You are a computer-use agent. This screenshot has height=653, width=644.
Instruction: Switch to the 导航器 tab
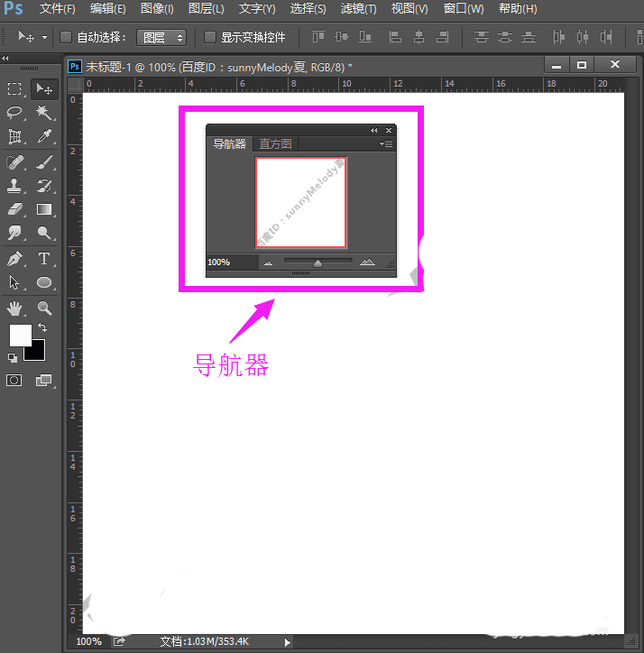[x=229, y=144]
